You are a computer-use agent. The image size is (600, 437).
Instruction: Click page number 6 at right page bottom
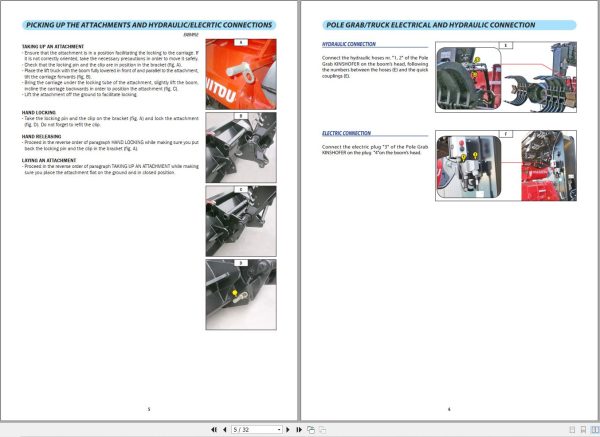click(449, 409)
